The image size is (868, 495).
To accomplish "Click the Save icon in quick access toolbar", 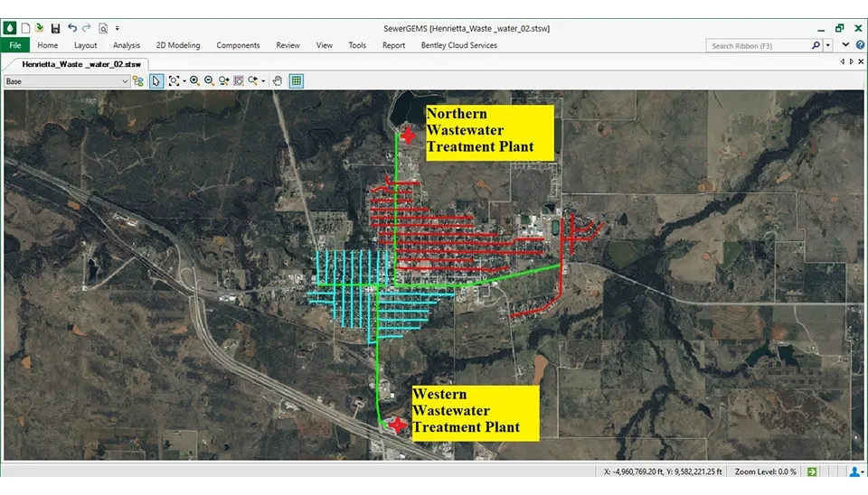I will [55, 28].
